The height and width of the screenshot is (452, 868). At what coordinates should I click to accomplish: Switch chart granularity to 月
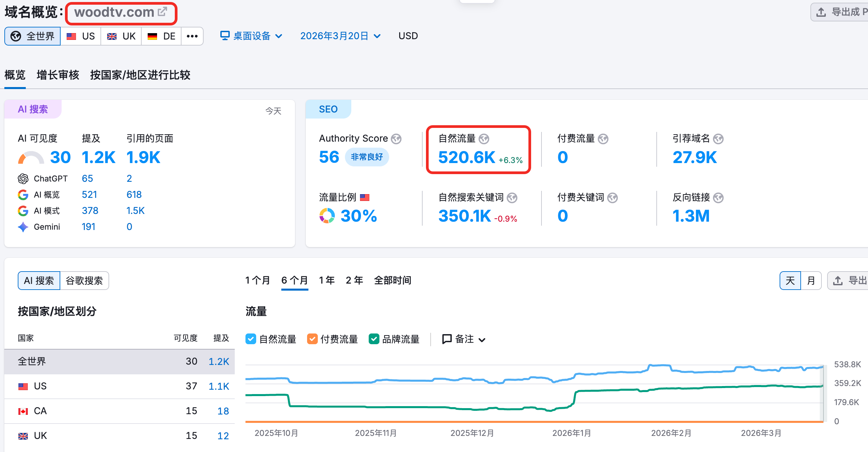811,281
